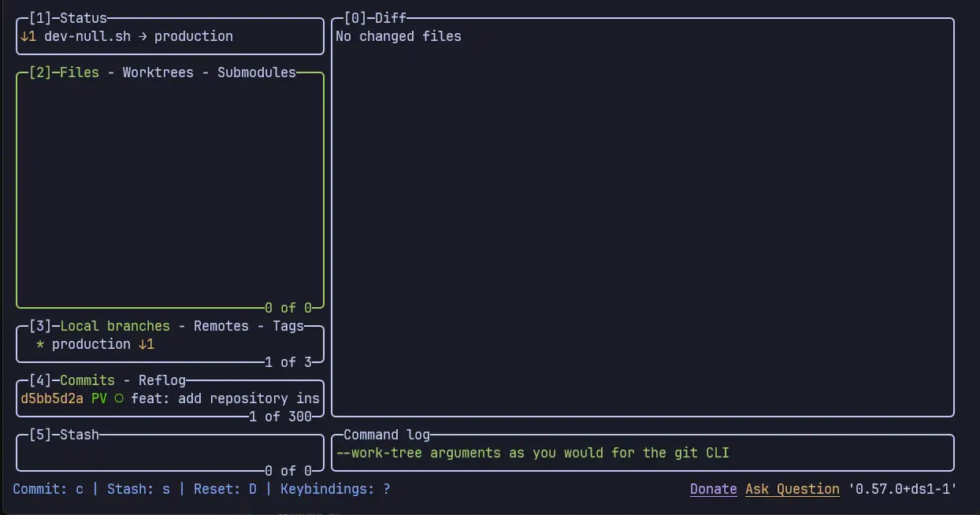This screenshot has height=515, width=980.
Task: Switch to the Remotes tab
Action: (x=221, y=326)
